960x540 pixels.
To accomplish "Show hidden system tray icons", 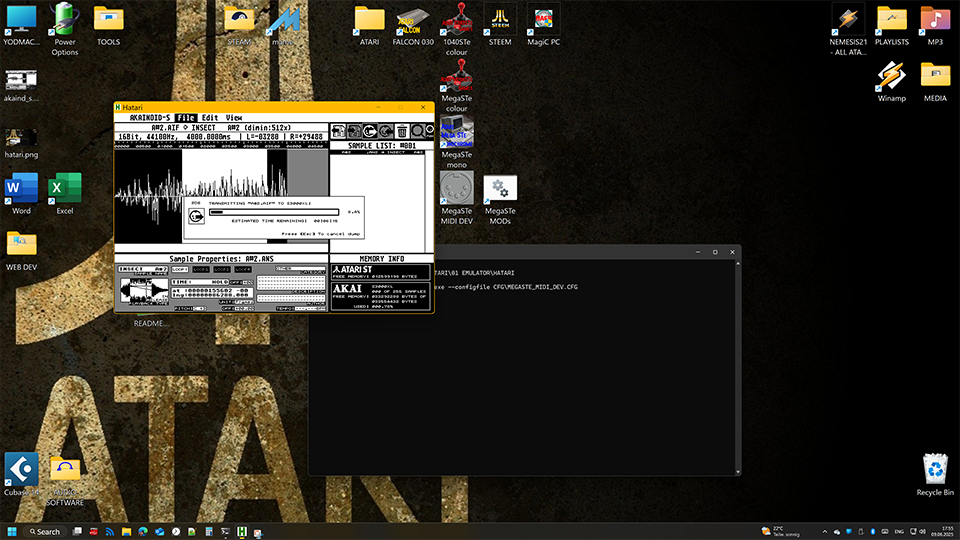I will click(x=824, y=531).
